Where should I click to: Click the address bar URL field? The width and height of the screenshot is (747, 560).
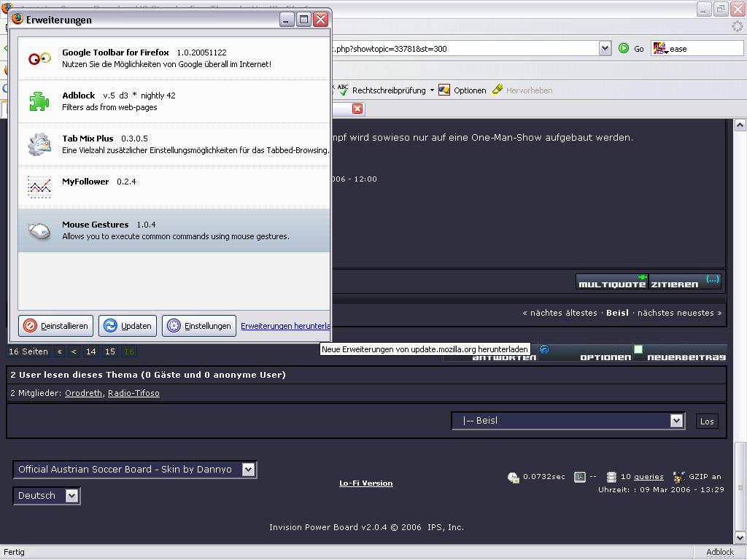click(x=465, y=49)
